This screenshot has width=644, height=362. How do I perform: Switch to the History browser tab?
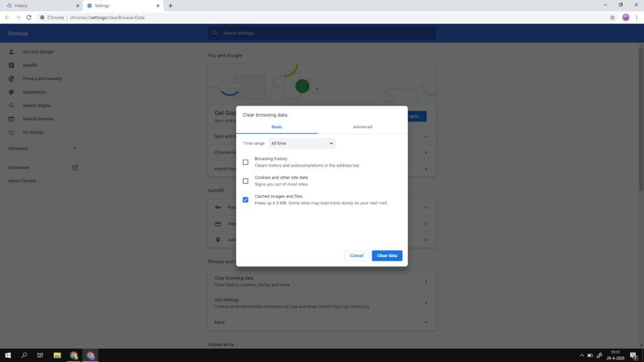[41, 6]
